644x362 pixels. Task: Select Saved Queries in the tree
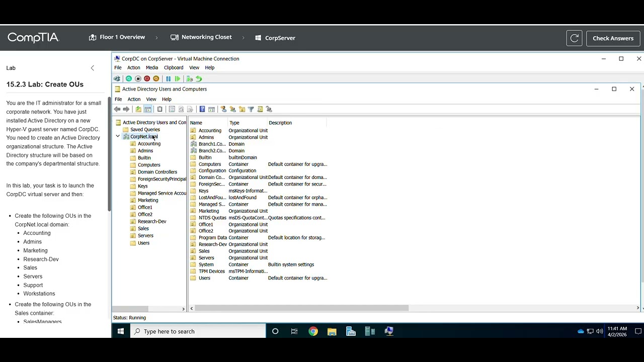point(145,130)
